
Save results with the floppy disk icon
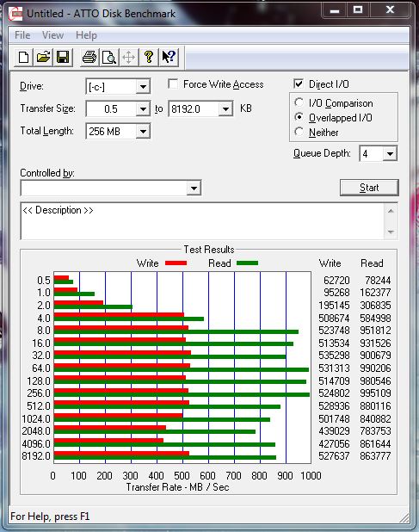pos(63,57)
